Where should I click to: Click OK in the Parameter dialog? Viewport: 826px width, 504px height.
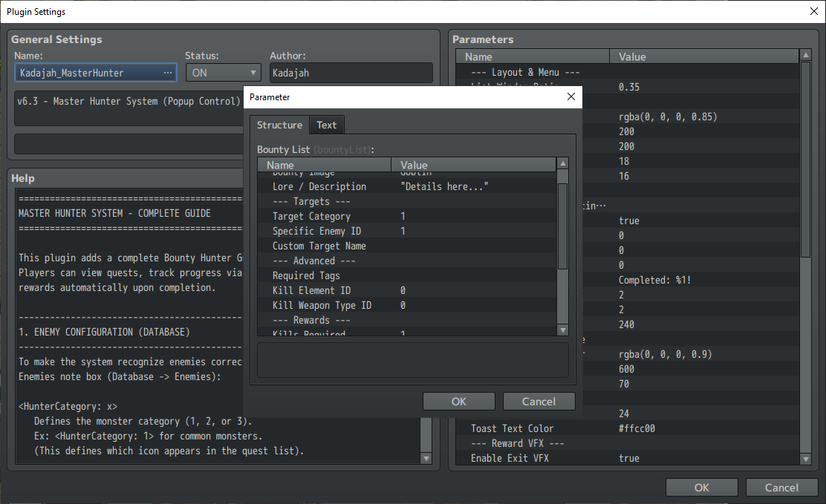click(459, 402)
